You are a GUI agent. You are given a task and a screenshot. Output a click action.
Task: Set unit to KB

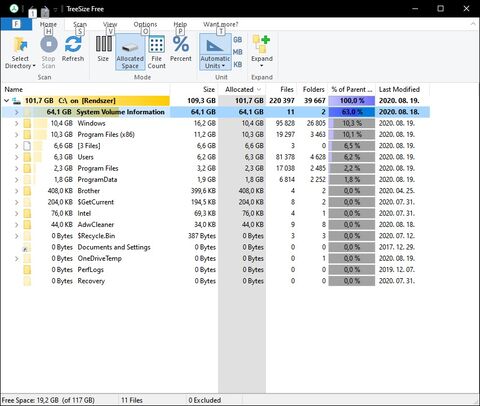pyautogui.click(x=238, y=64)
